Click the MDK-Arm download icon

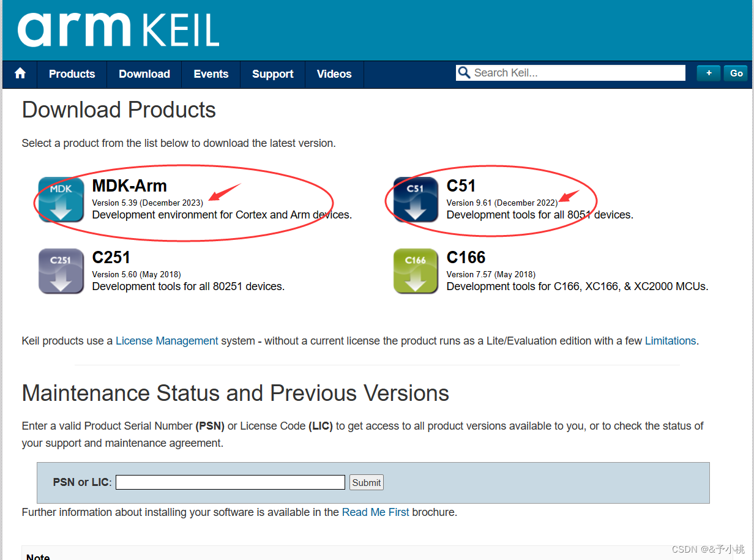(61, 200)
